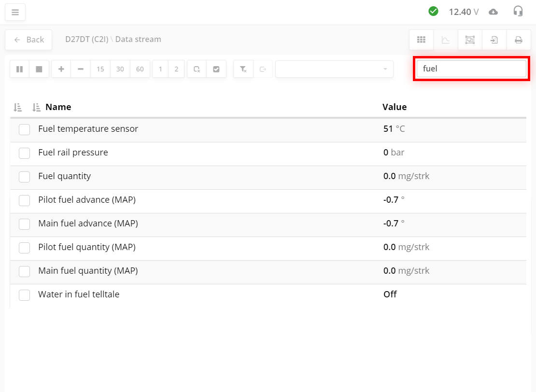The image size is (536, 392).
Task: Tick the Fuel rail pressure checkbox
Action: pos(24,153)
